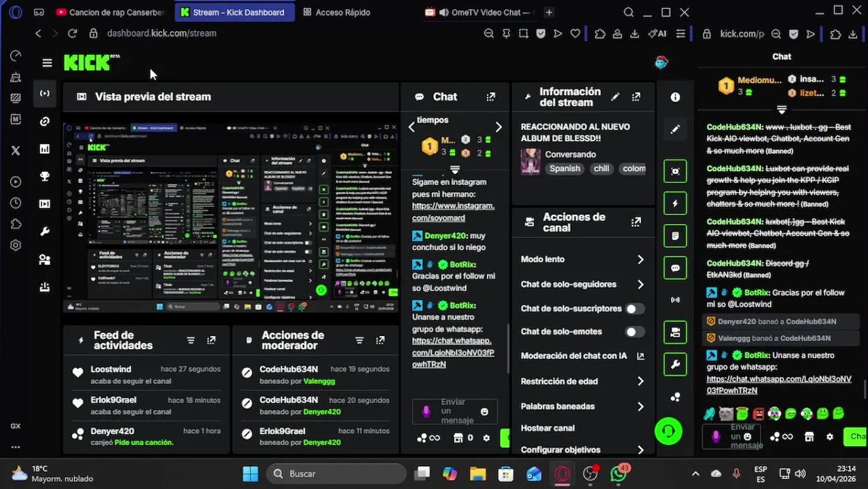This screenshot has width=868, height=489.
Task: Expand Palabras baneadas options
Action: click(x=640, y=406)
